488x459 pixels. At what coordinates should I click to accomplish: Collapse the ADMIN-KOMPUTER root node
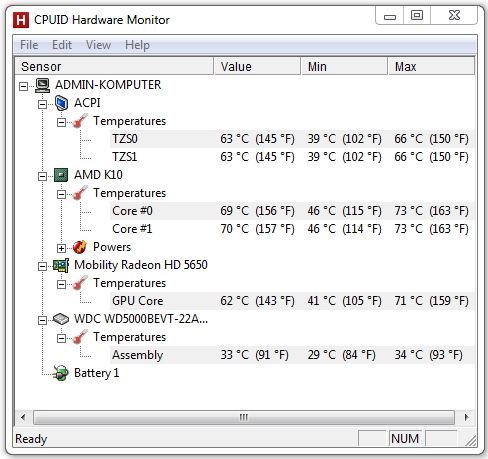(23, 87)
